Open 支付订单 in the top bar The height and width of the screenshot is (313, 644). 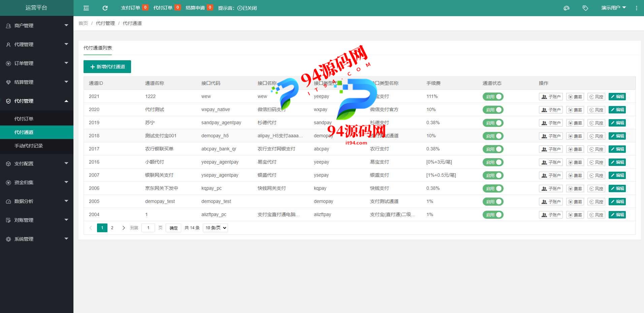coord(134,8)
